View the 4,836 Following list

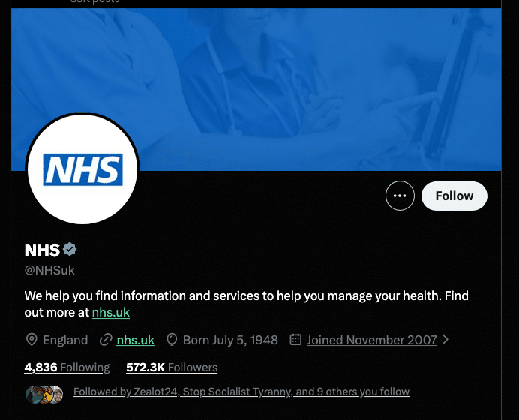[x=67, y=367]
